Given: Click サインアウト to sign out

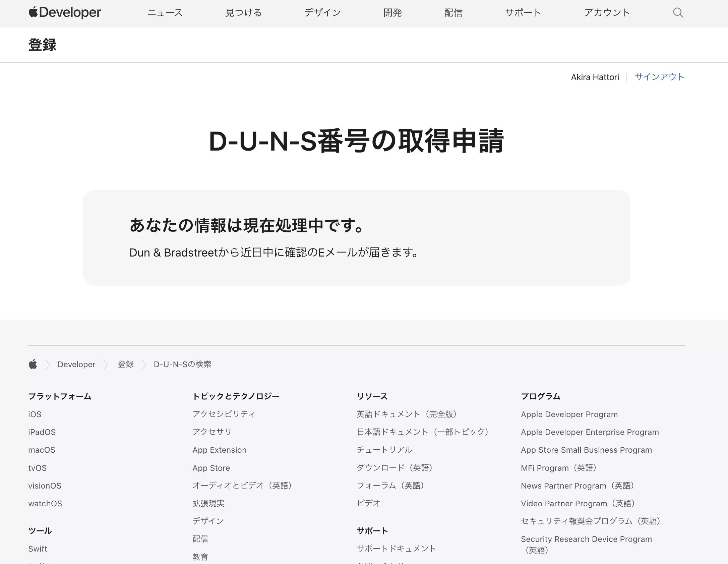Looking at the screenshot, I should coord(659,77).
